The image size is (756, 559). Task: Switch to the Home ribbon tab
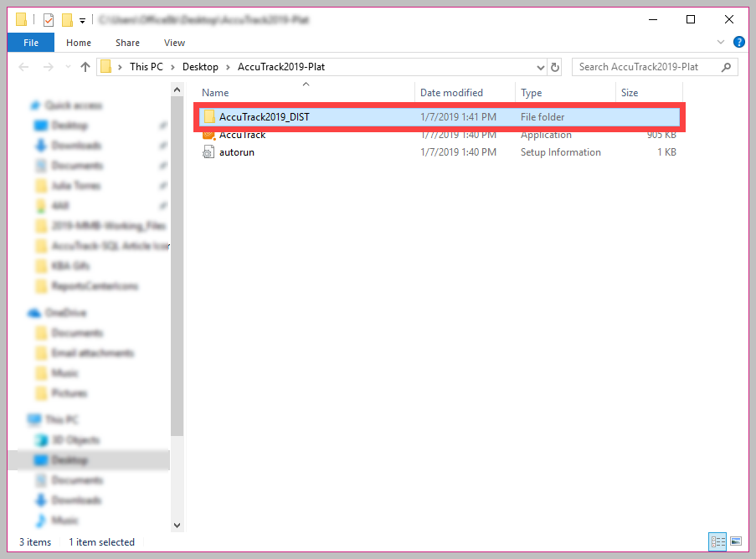(x=79, y=43)
